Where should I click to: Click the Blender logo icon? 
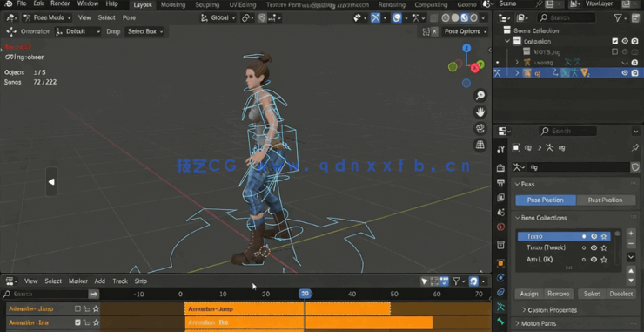[8, 4]
